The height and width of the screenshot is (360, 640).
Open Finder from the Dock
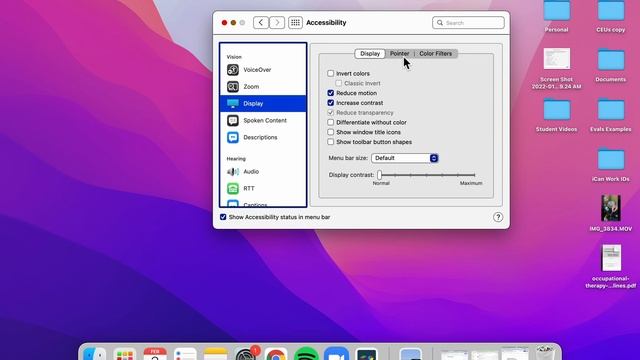pyautogui.click(x=94, y=354)
